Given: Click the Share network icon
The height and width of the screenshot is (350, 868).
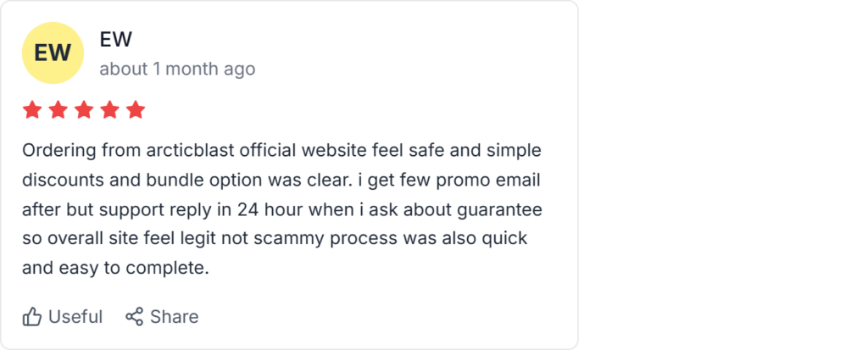Looking at the screenshot, I should pos(134,317).
